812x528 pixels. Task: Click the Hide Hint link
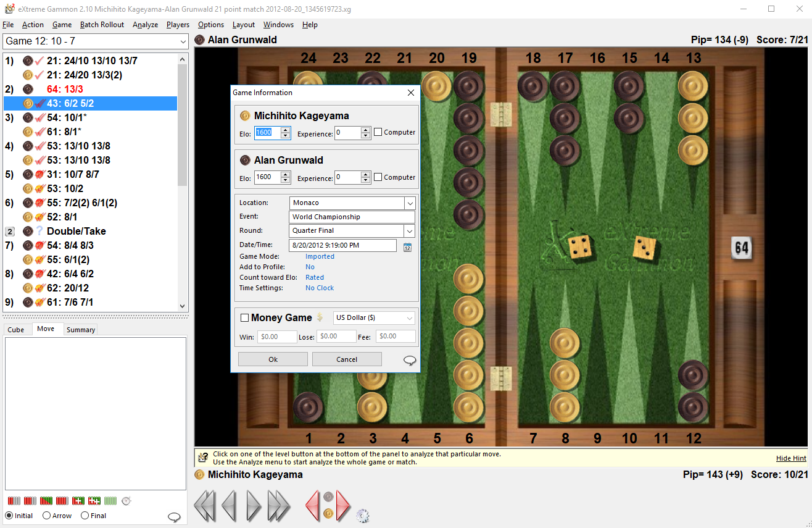[791, 458]
